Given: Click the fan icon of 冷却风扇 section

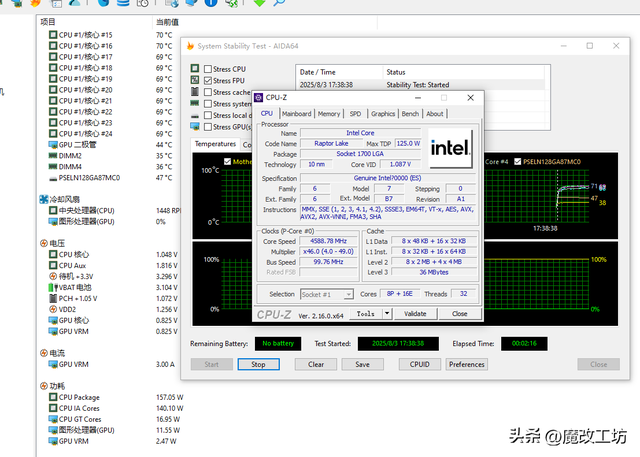Looking at the screenshot, I should [x=44, y=199].
